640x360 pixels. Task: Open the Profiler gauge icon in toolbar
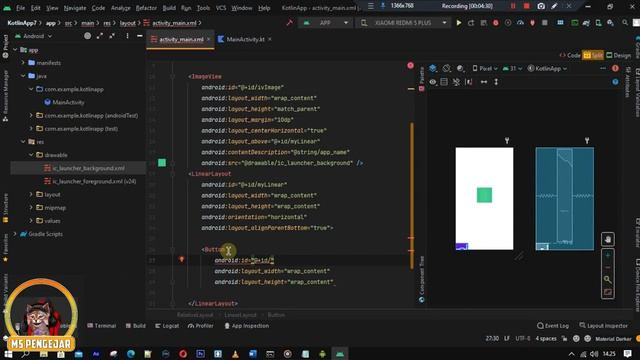[x=520, y=23]
